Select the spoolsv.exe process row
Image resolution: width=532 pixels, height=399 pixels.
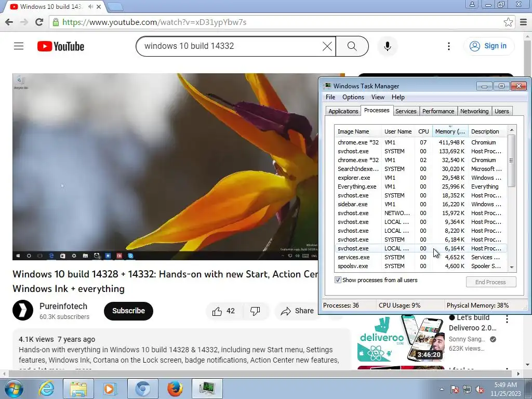[x=421, y=266]
